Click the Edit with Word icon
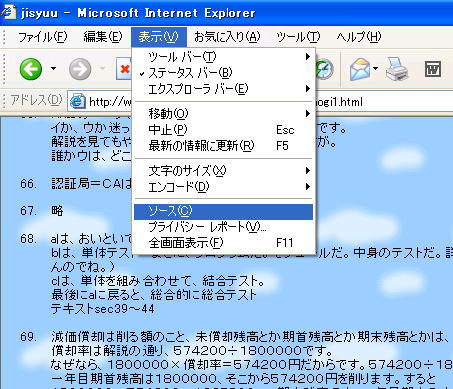The width and height of the screenshot is (453, 389). pyautogui.click(x=433, y=69)
